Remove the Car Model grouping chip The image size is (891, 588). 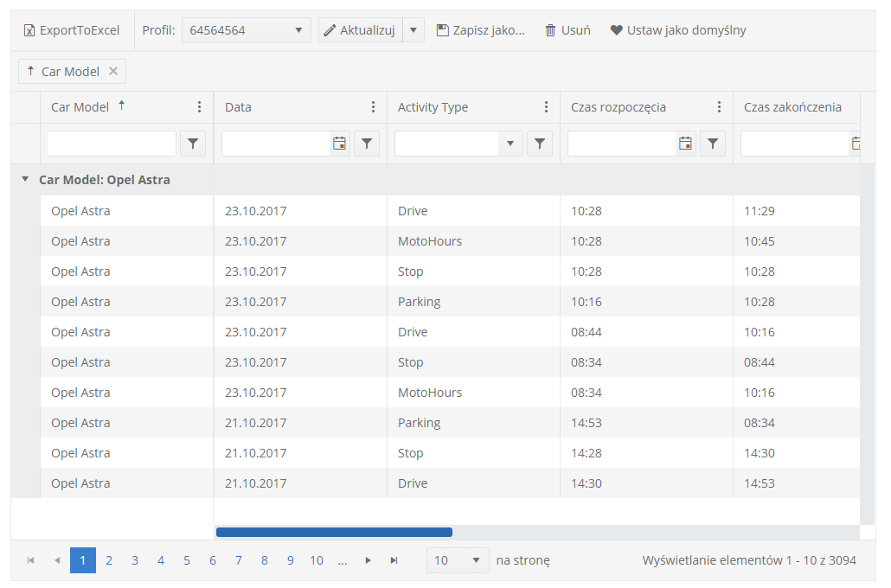click(x=113, y=72)
